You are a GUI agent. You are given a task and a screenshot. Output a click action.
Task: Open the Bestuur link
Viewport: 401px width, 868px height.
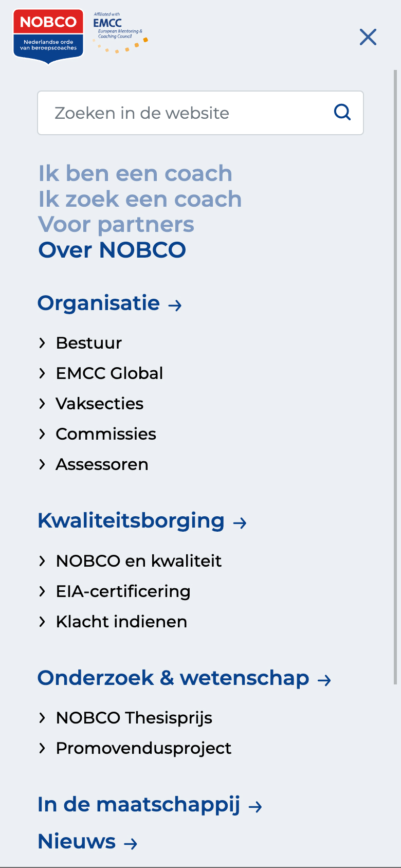tap(89, 343)
